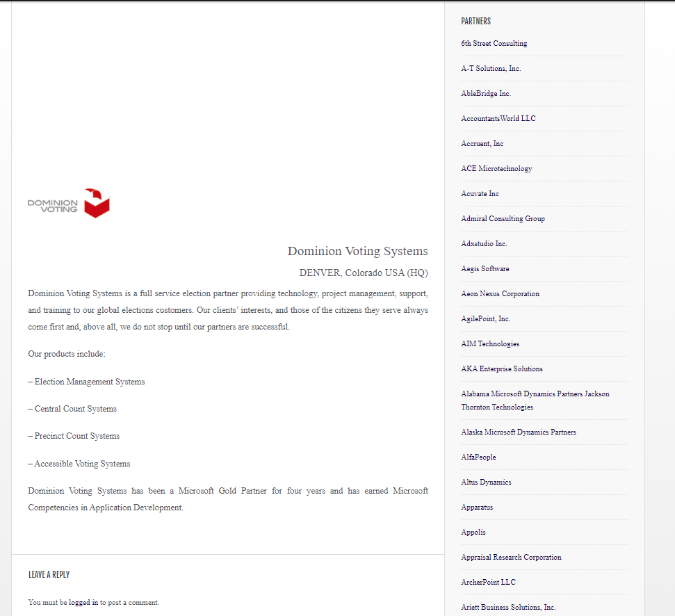Screen dimensions: 675x616
Task: Click the Dominion Voting logo image
Action: [69, 203]
